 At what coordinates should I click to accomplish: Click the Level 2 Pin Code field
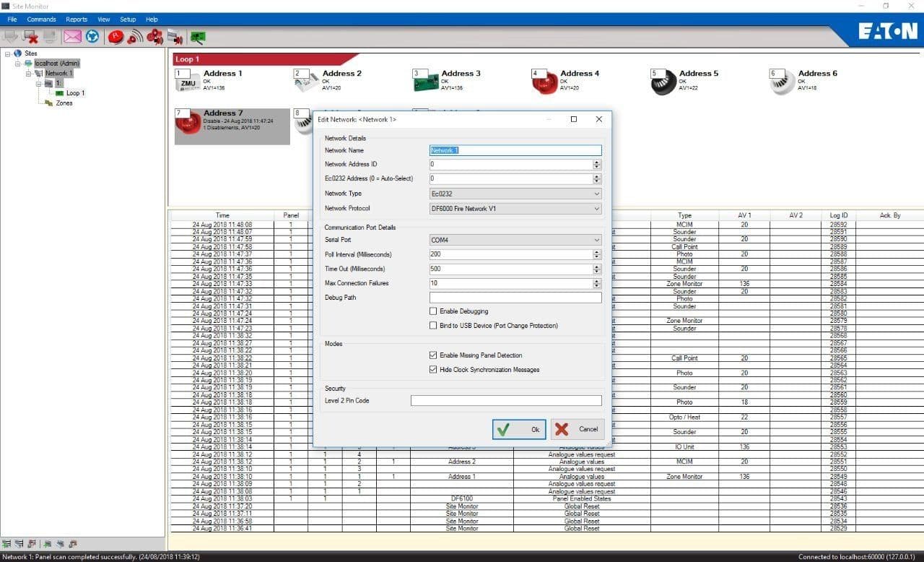coord(505,400)
